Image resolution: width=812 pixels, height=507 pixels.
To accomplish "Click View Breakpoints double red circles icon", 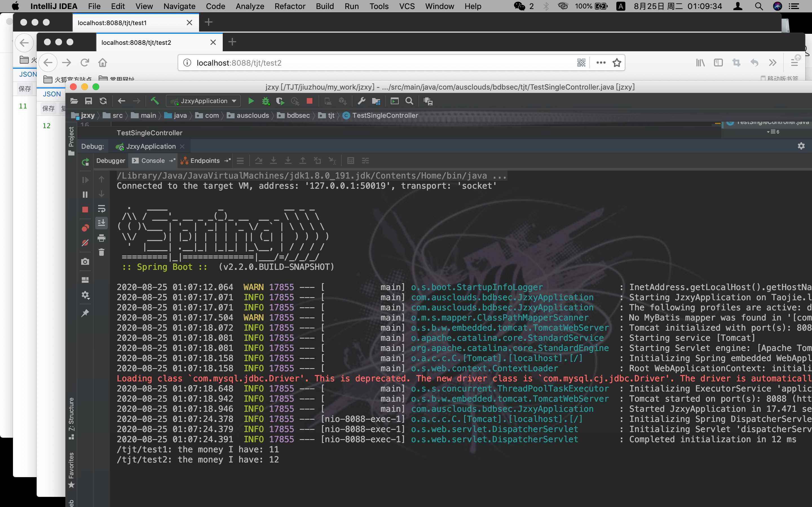I will tap(85, 228).
